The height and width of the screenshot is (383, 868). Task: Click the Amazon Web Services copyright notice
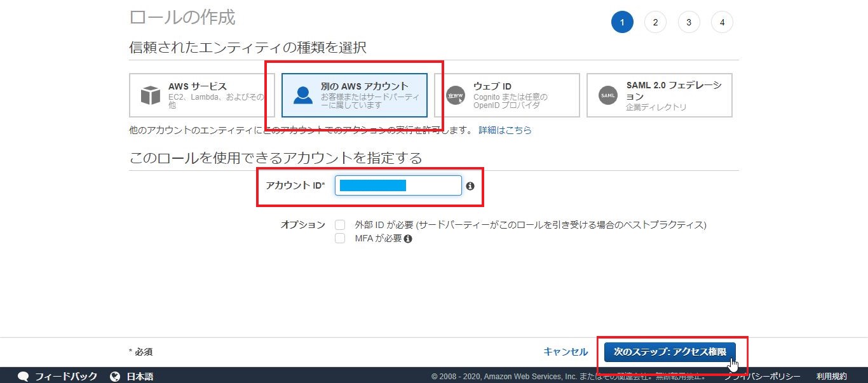pyautogui.click(x=569, y=377)
